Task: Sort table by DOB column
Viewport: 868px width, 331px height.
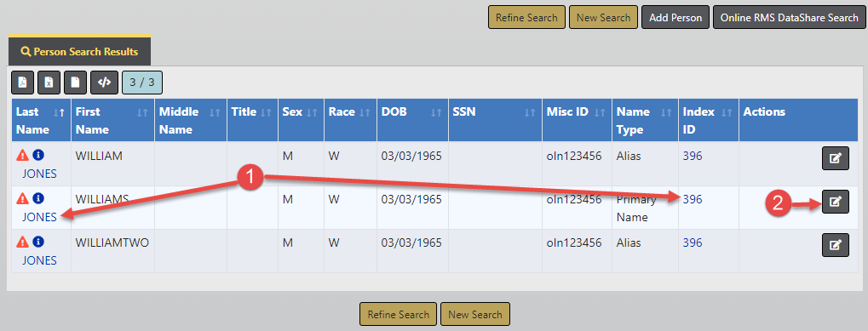Action: pos(411,121)
